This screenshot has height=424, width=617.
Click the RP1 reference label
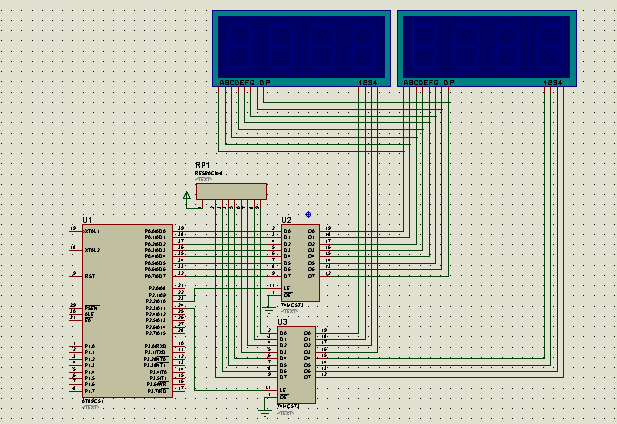tap(202, 165)
